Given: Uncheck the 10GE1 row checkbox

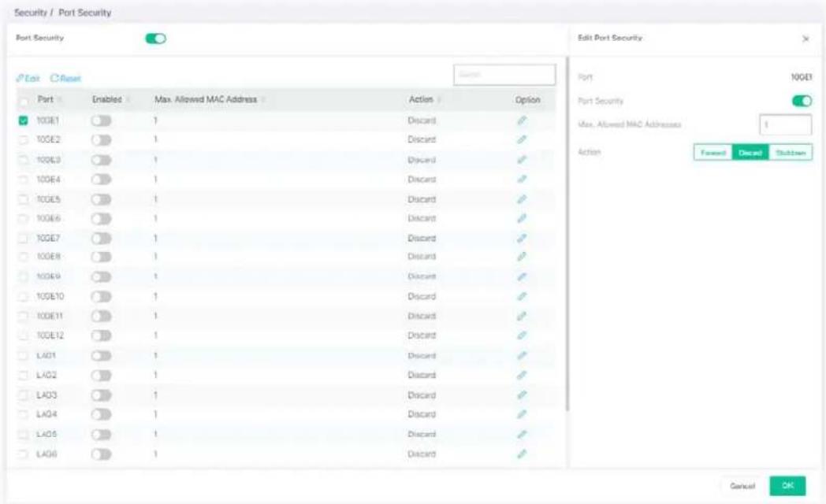Looking at the screenshot, I should (x=23, y=120).
